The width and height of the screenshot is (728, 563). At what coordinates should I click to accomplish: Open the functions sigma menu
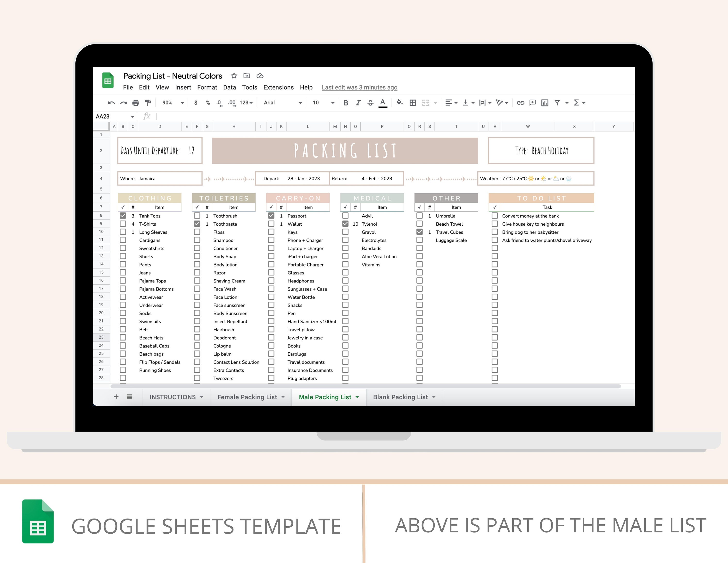pos(576,103)
